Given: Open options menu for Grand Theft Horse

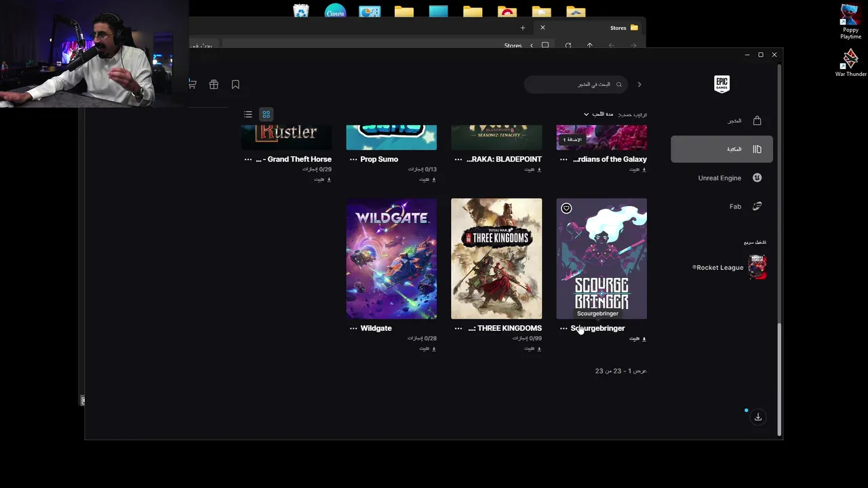Looking at the screenshot, I should click(x=248, y=159).
